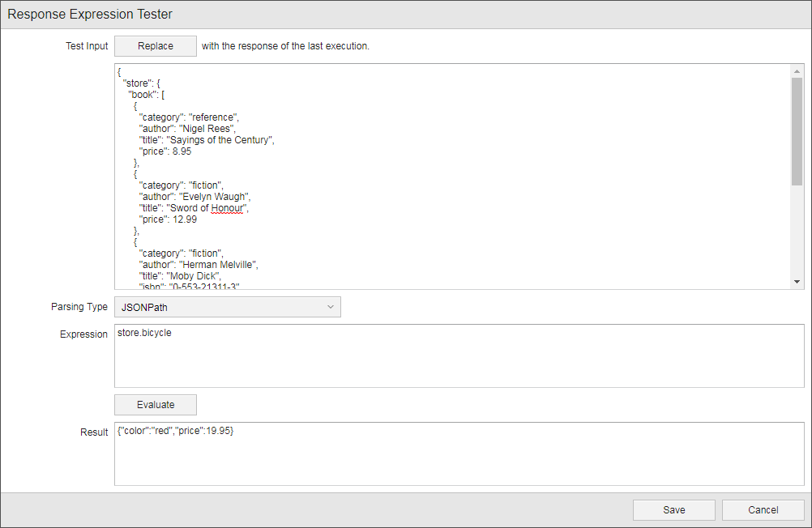
Task: Select the underlined word Honour in the JSON
Action: [x=226, y=208]
